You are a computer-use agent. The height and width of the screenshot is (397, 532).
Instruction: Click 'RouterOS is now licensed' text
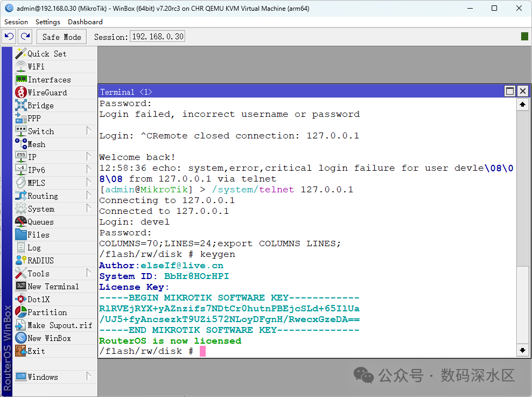pyautogui.click(x=170, y=340)
